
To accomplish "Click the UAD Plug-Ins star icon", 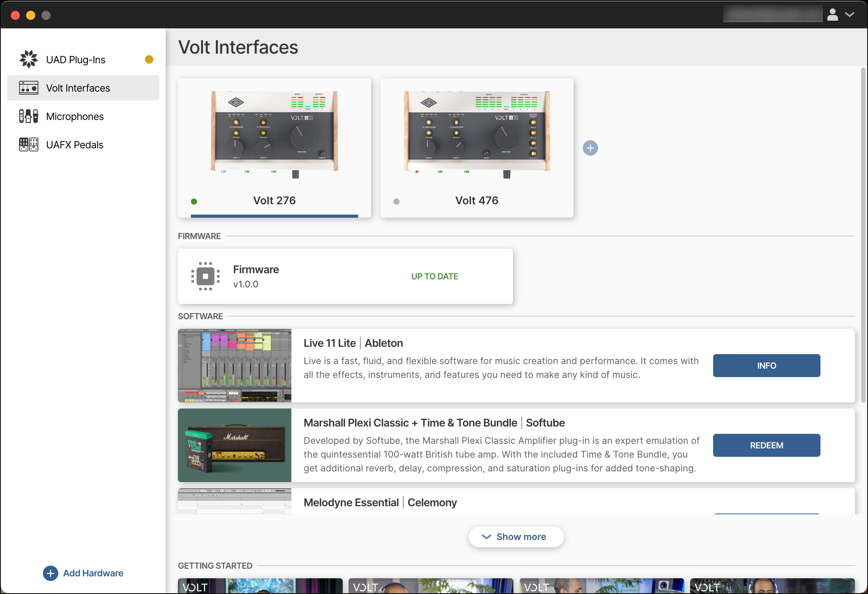I will 29,59.
